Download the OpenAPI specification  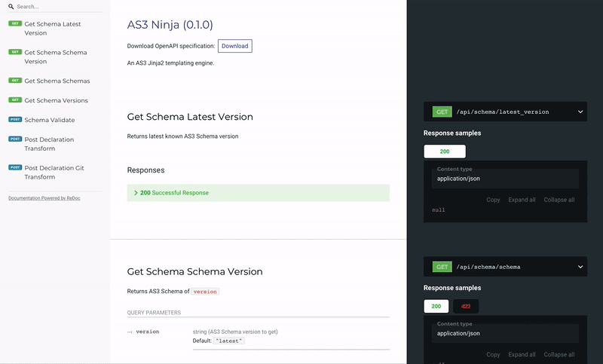click(x=235, y=46)
